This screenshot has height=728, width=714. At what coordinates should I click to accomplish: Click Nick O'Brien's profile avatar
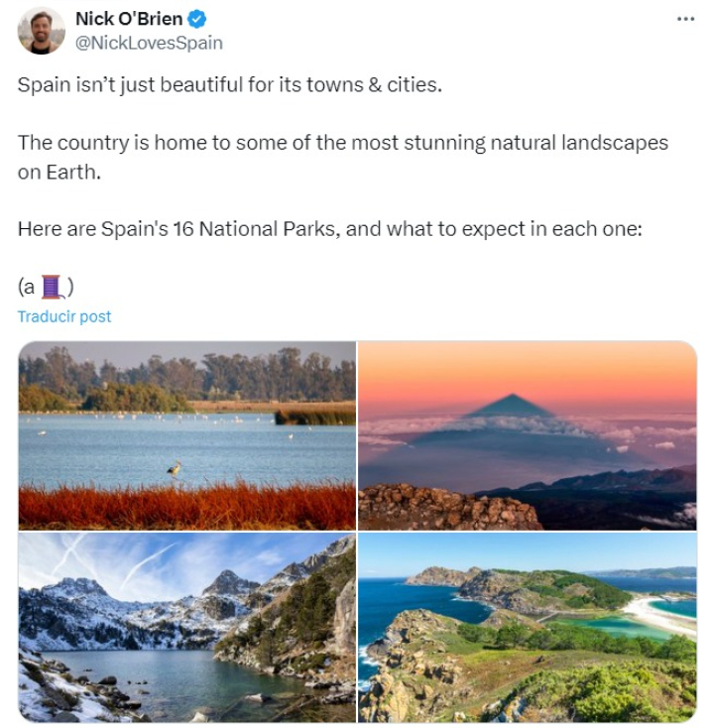tap(42, 31)
